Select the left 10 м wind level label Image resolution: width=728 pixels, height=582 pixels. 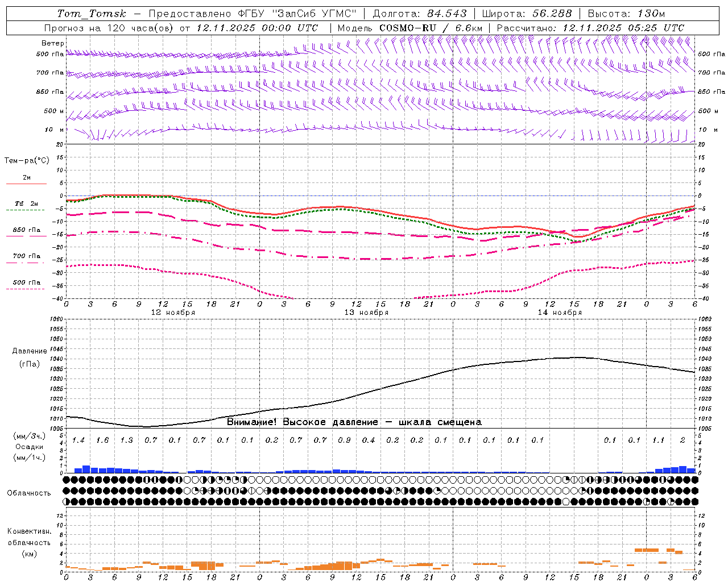[x=55, y=130]
